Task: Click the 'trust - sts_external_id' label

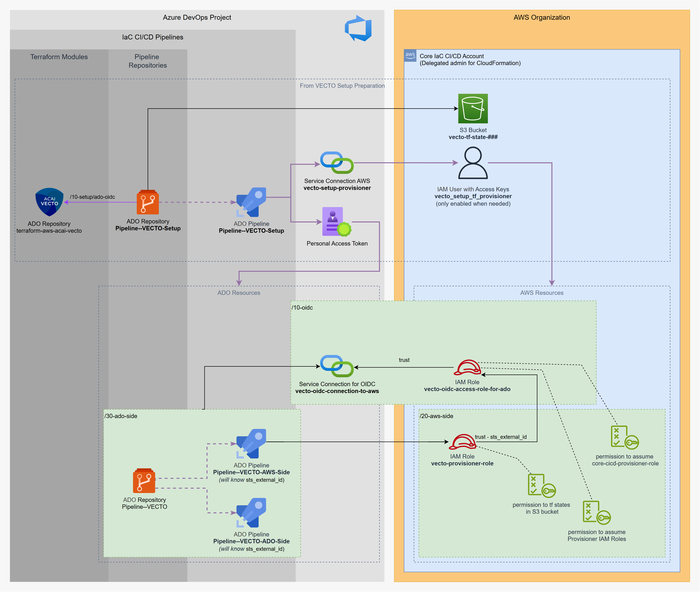Action: (501, 437)
